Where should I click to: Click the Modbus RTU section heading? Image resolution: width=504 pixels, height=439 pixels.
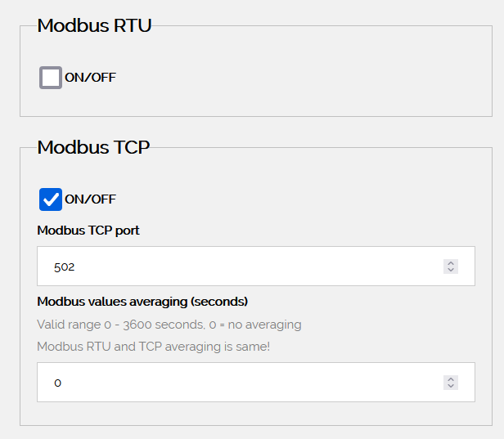(x=94, y=25)
